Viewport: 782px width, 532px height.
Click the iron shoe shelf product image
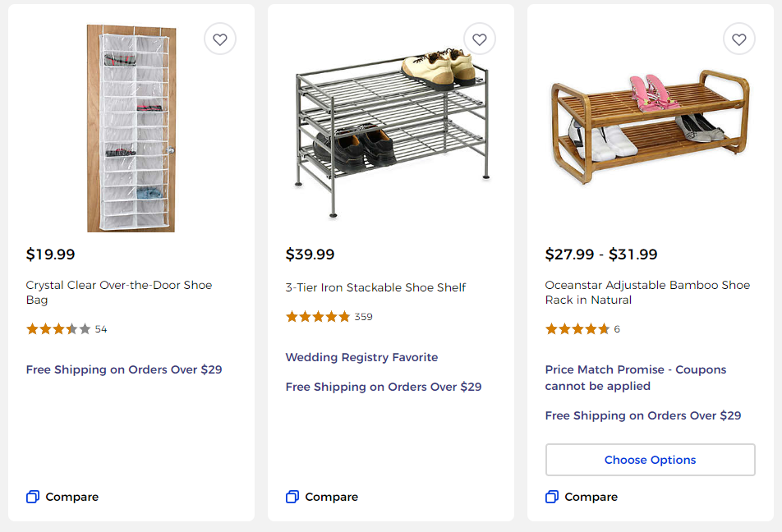[390, 127]
